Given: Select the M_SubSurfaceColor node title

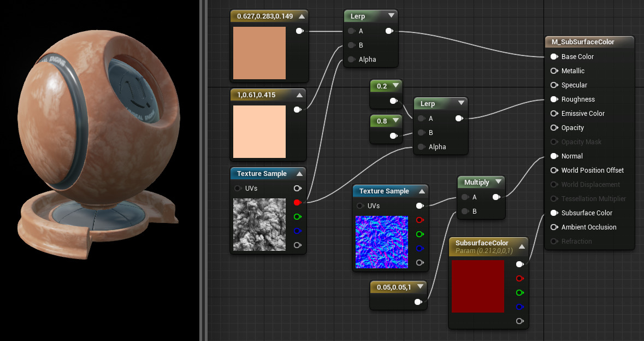Looking at the screenshot, I should click(583, 42).
